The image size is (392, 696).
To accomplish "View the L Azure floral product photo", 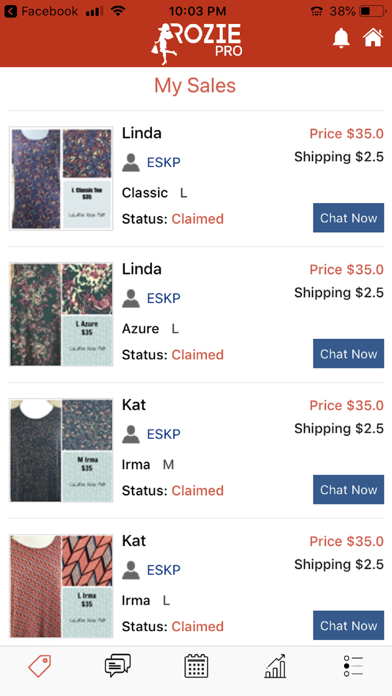I will point(61,315).
